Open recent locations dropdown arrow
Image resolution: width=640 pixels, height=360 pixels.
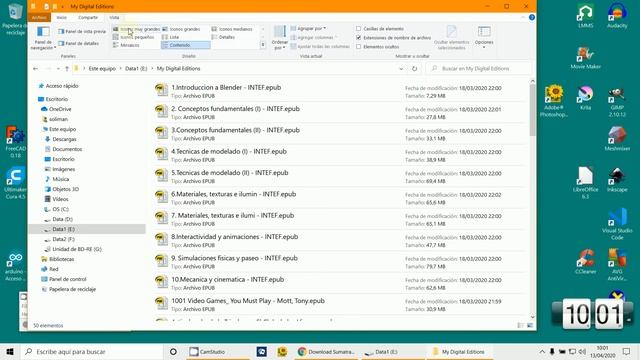(x=58, y=69)
